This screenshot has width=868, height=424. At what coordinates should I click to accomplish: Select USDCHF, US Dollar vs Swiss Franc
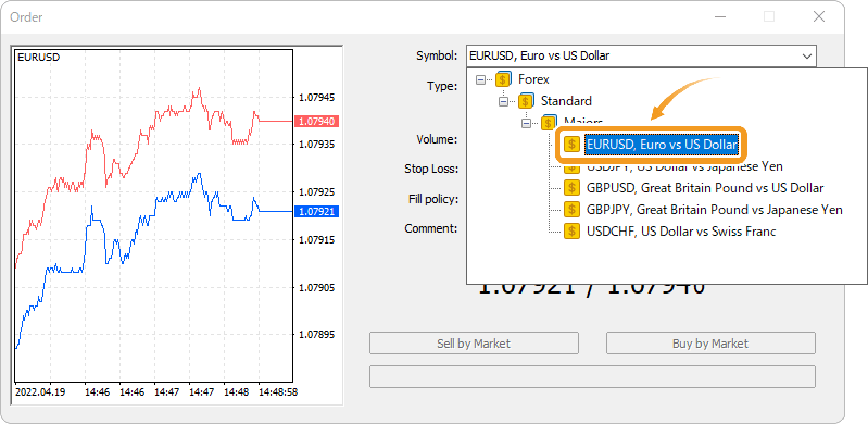[x=681, y=232]
